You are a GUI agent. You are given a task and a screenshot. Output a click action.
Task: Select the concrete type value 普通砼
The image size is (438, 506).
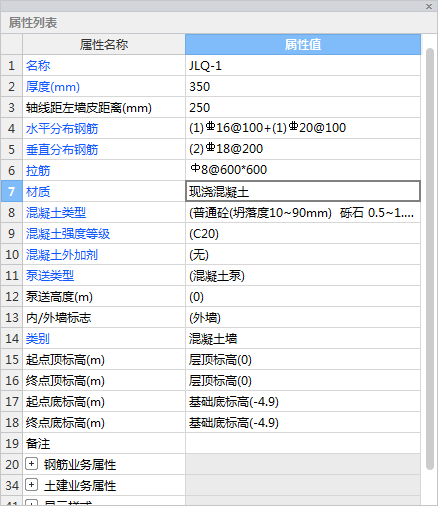click(303, 212)
